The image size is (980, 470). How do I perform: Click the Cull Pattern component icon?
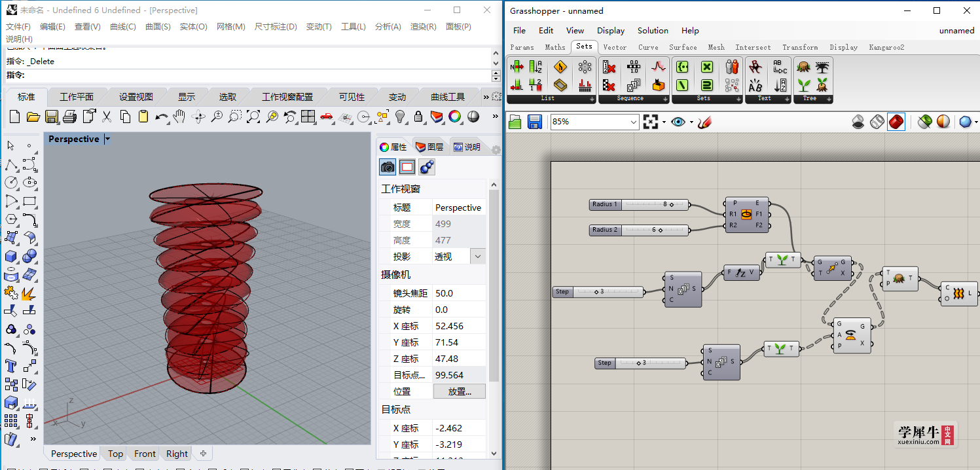pos(609,84)
